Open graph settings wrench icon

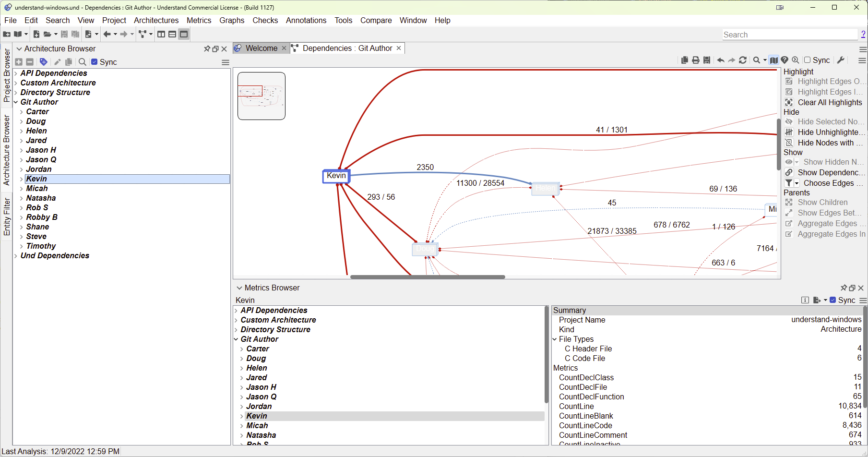(x=841, y=60)
